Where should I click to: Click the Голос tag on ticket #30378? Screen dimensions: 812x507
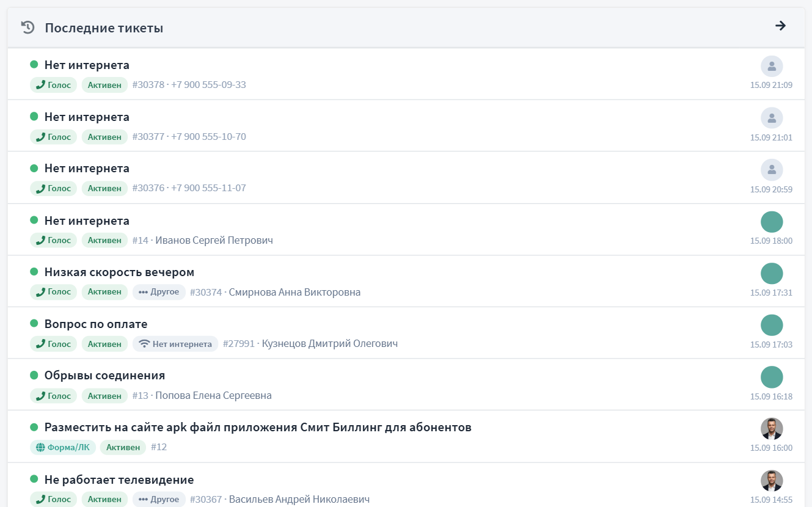(54, 85)
